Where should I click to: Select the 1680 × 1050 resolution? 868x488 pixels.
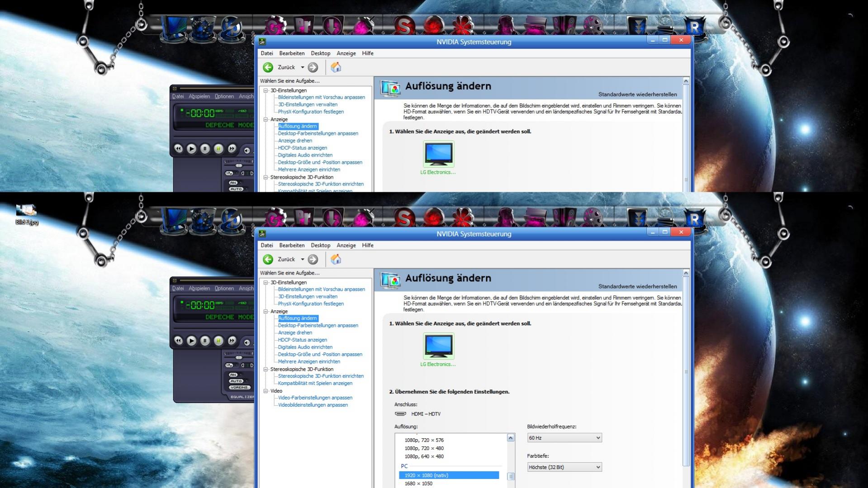coord(418,483)
